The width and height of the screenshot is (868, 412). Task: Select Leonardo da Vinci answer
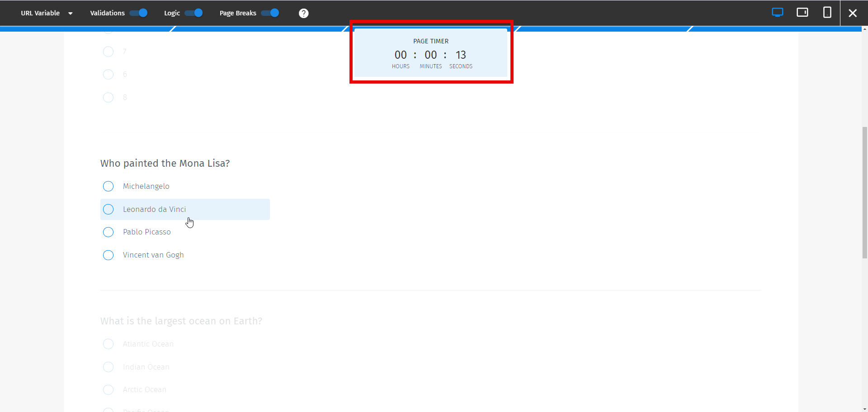coord(185,209)
